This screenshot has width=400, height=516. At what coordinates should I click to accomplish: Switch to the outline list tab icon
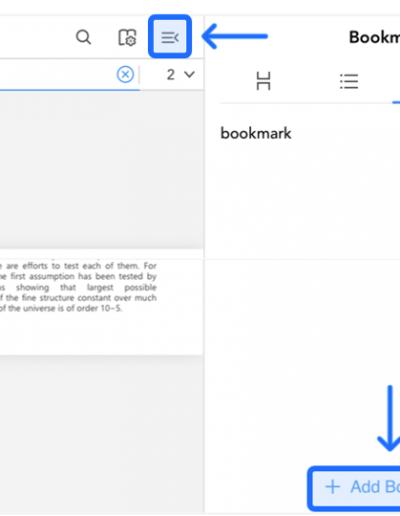349,81
